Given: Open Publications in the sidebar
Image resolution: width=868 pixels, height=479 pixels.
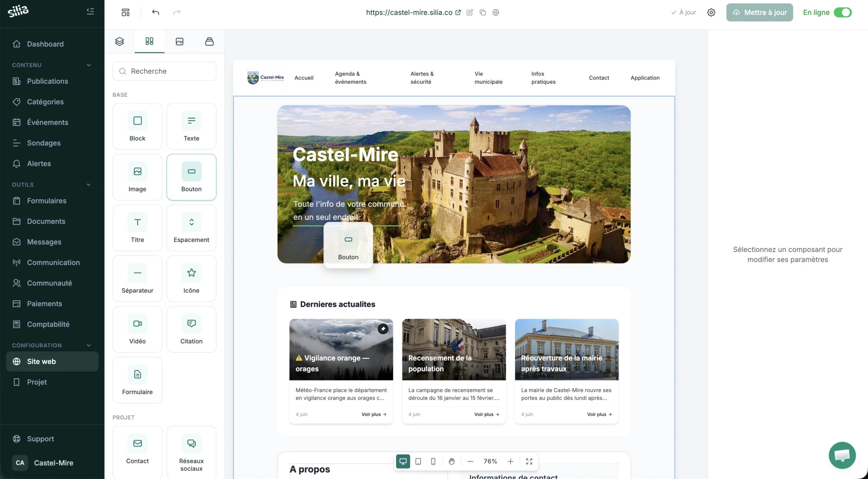Looking at the screenshot, I should click(52, 81).
